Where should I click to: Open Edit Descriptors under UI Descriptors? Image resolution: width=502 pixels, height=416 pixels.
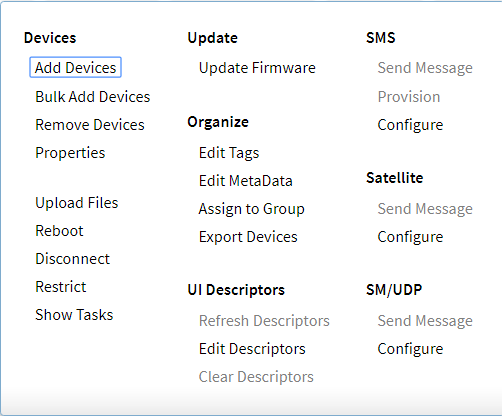252,349
